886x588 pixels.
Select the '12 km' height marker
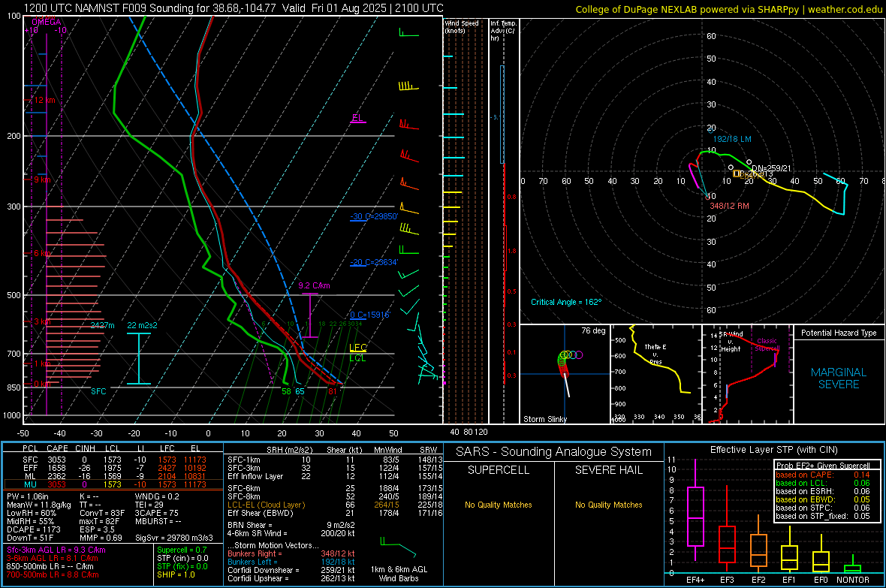(x=45, y=100)
